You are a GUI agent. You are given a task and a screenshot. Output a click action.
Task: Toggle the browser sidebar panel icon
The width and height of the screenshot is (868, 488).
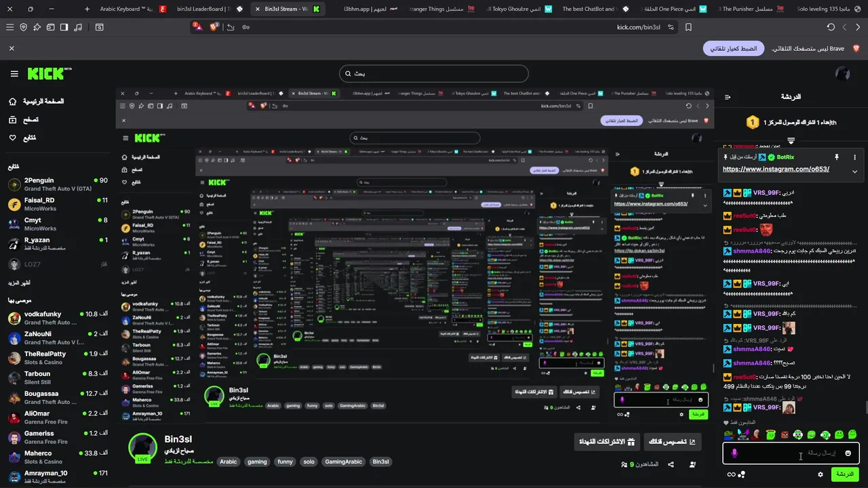click(64, 27)
